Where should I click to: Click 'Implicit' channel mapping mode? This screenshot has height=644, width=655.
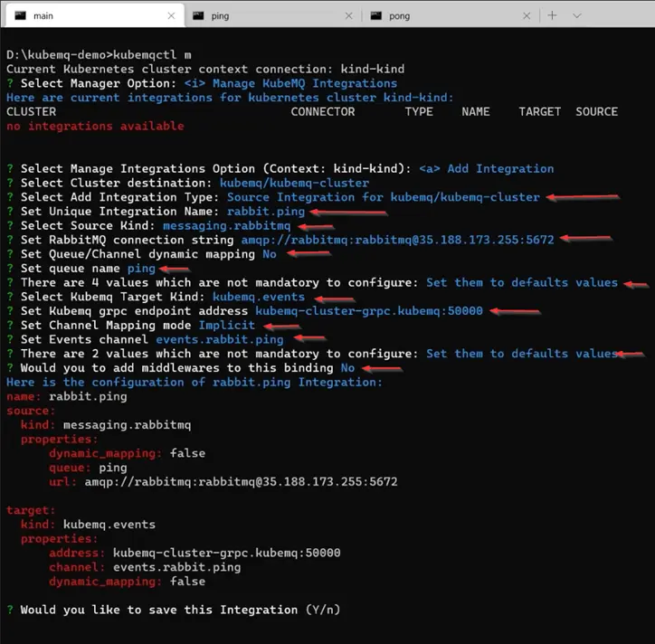tap(227, 325)
